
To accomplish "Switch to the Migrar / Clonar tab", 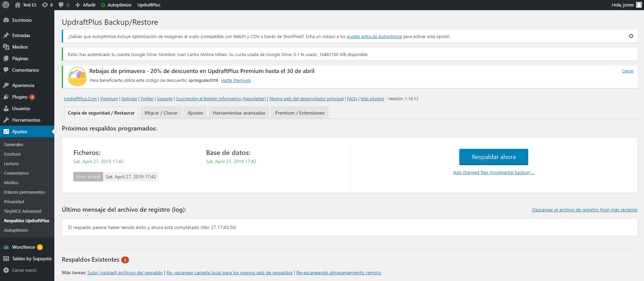I will [x=161, y=113].
